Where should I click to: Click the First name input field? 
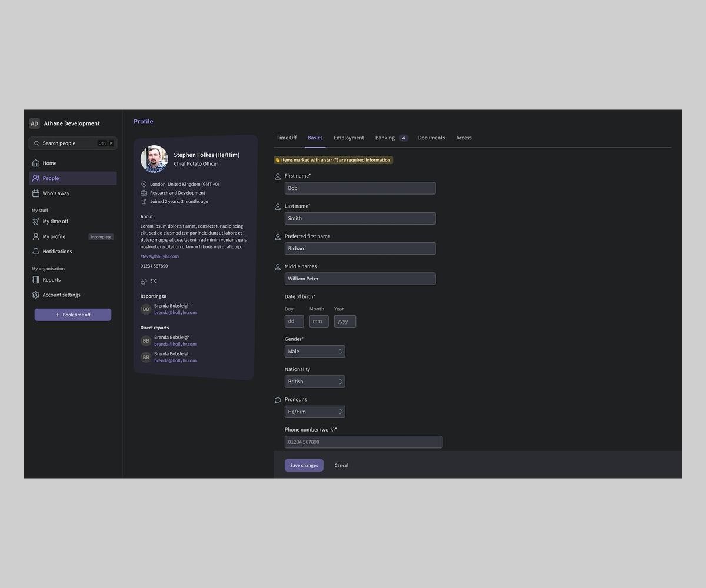click(x=360, y=188)
